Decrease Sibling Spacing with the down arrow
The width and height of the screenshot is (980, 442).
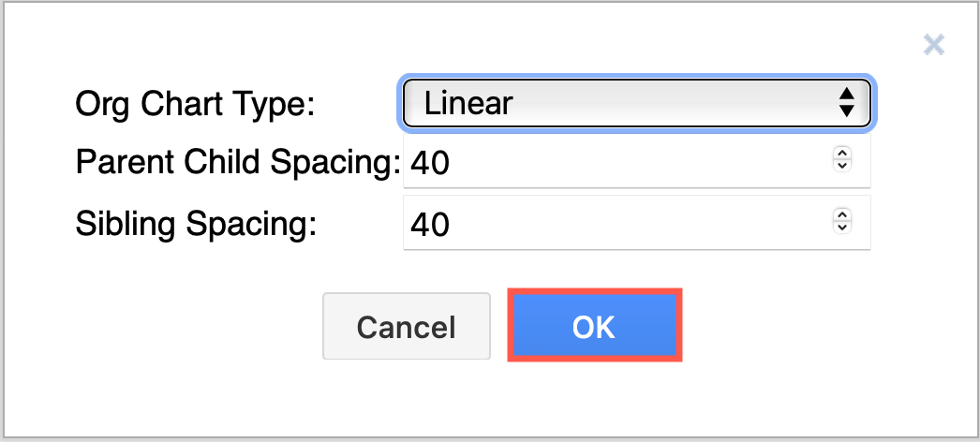(841, 227)
